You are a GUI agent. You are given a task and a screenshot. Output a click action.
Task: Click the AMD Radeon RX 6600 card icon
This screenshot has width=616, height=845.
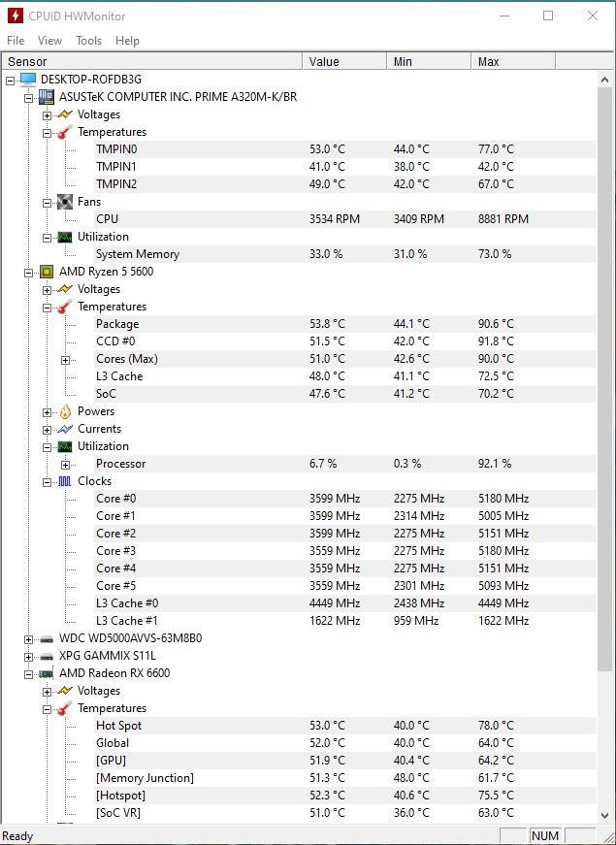47,673
